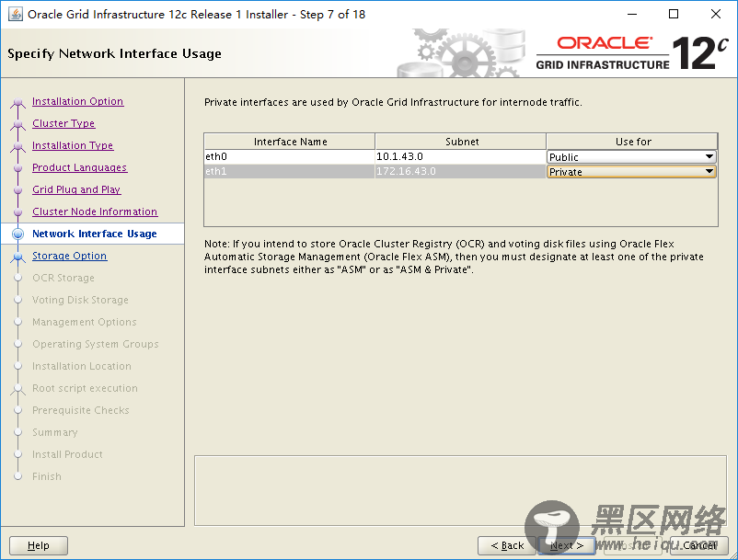This screenshot has width=738, height=560.
Task: Select the current Network Interface Usage step
Action: (94, 234)
